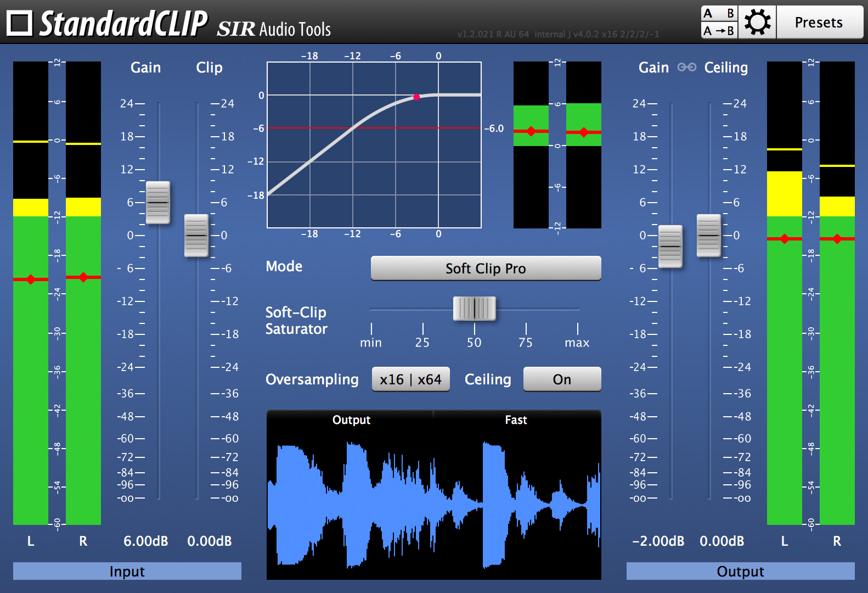
Task: Click the Output waveform display label
Action: tap(351, 420)
